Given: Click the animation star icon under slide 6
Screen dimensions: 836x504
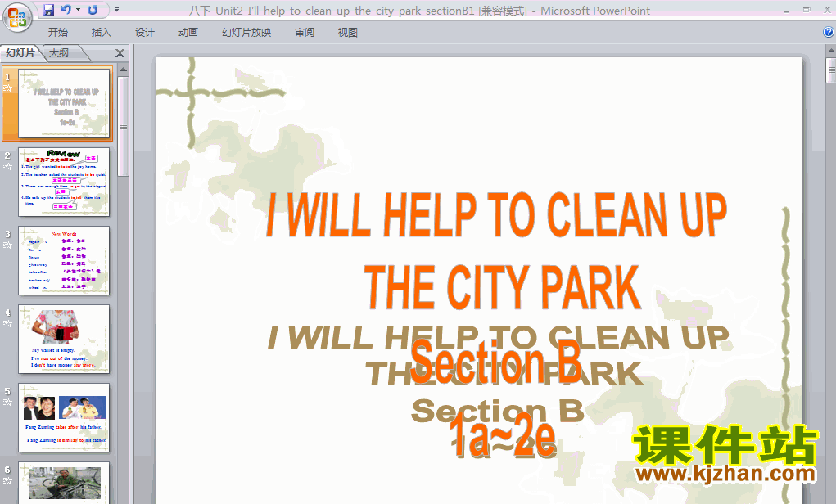Looking at the screenshot, I should (7, 481).
